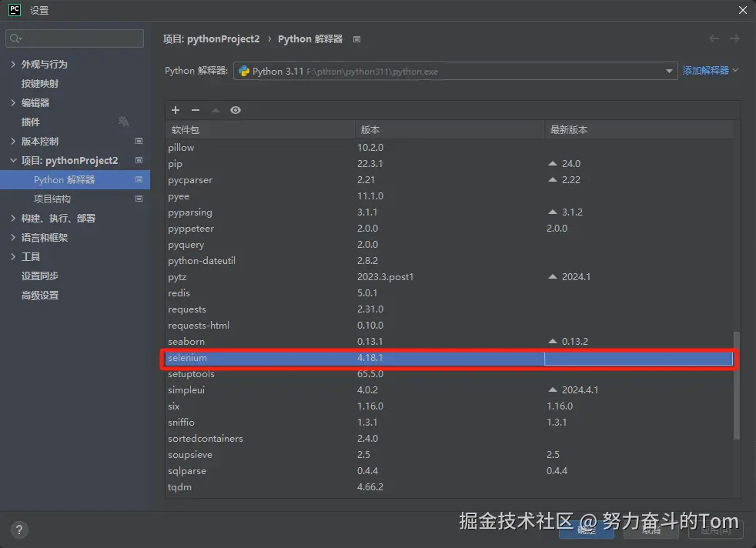
Task: Click the minus icon to uninstall package
Action: tap(196, 110)
